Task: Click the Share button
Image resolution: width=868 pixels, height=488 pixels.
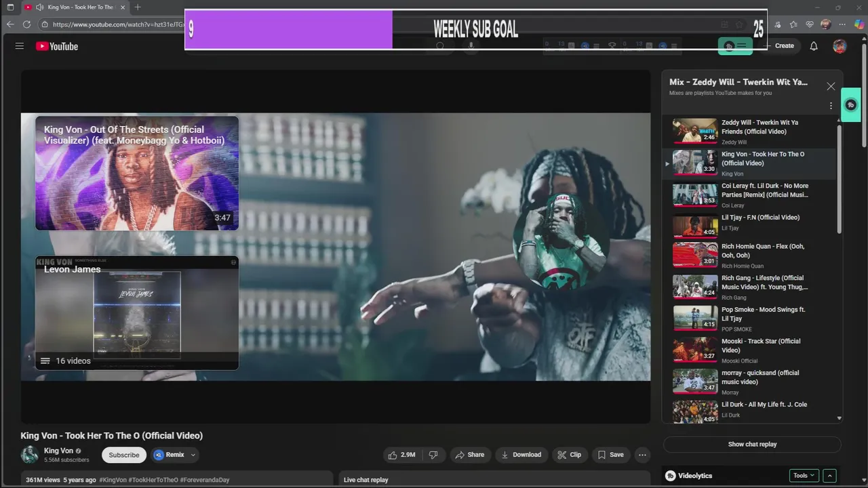Action: pos(470,455)
